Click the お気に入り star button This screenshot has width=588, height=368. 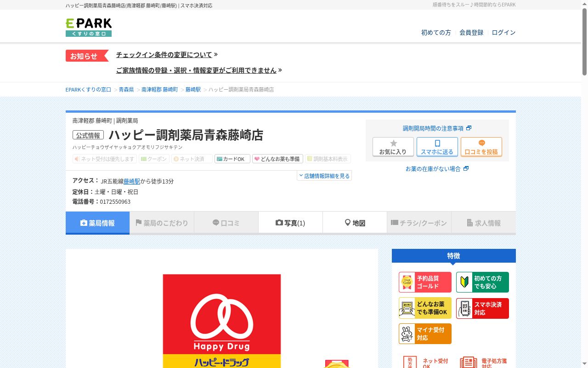393,147
